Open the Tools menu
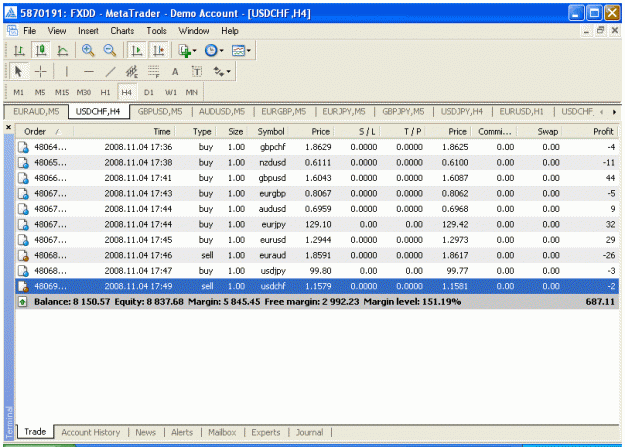The width and height of the screenshot is (625, 447). pyautogui.click(x=156, y=31)
